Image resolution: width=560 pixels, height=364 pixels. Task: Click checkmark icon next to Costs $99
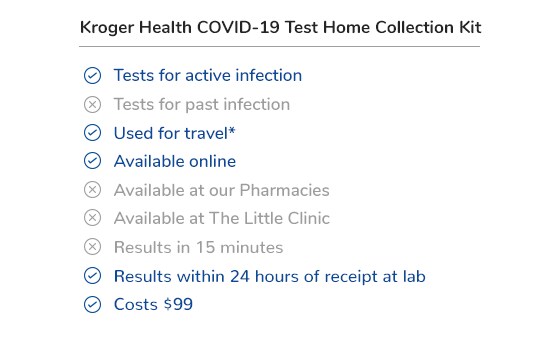click(92, 305)
